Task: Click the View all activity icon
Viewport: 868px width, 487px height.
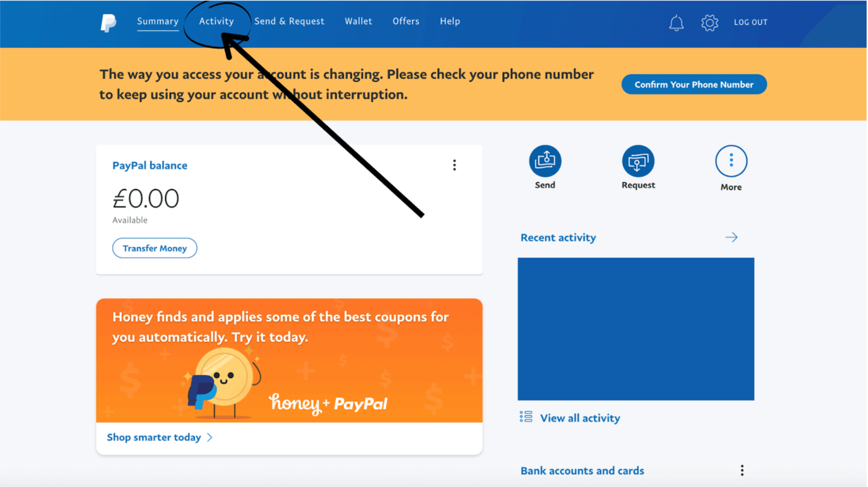Action: 527,418
